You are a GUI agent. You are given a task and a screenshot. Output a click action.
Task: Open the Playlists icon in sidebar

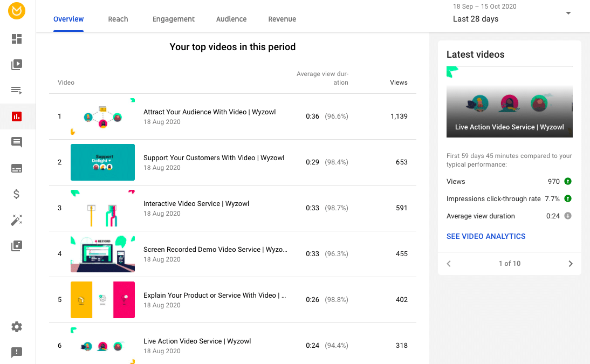(17, 91)
